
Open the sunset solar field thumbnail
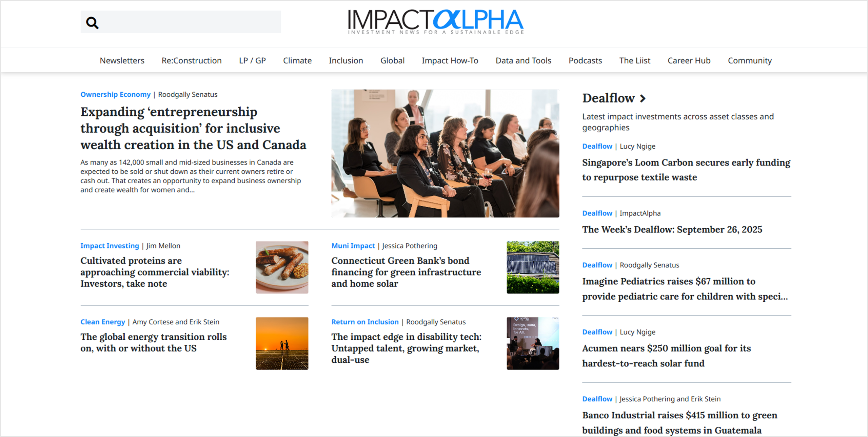tap(282, 343)
